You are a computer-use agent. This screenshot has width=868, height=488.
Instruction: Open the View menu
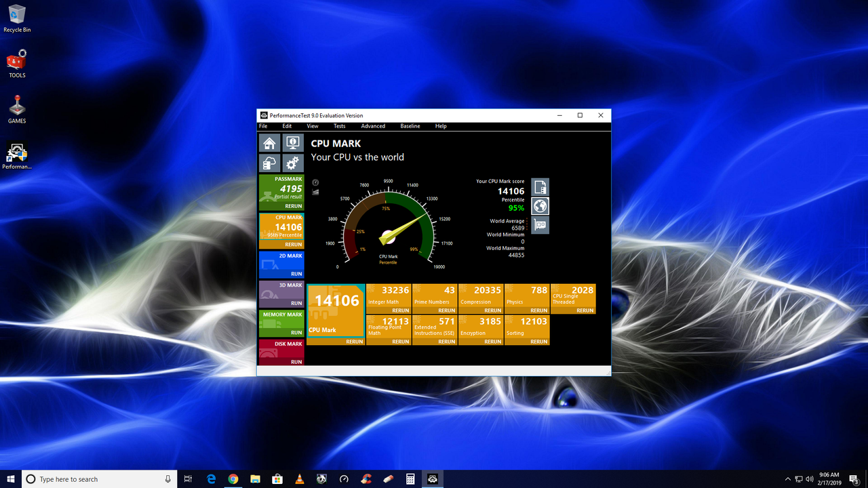(313, 126)
